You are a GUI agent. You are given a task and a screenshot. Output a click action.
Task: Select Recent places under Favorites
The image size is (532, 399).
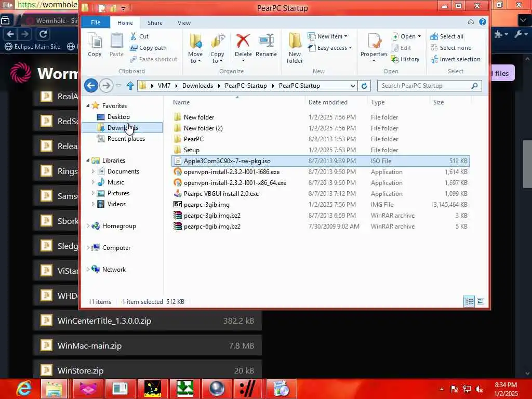tap(126, 138)
